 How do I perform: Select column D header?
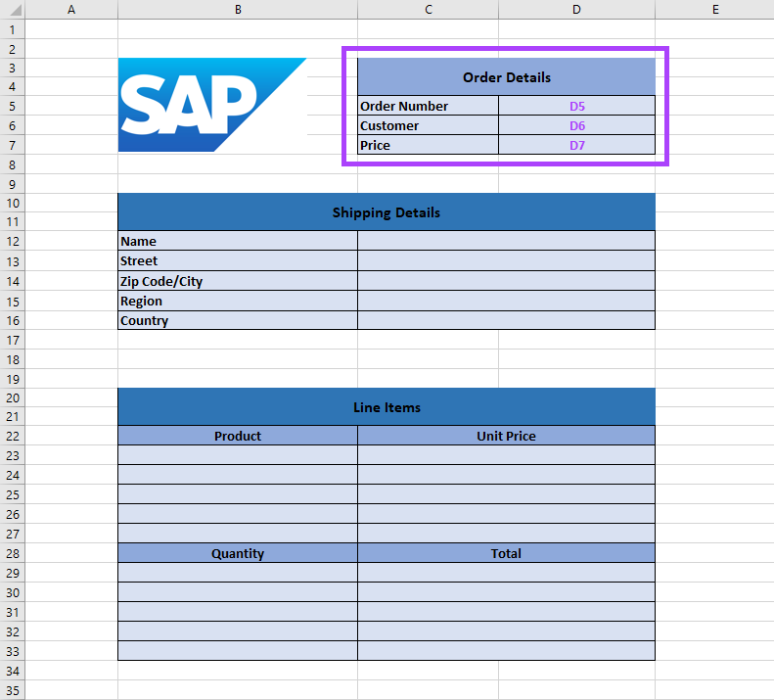(576, 10)
